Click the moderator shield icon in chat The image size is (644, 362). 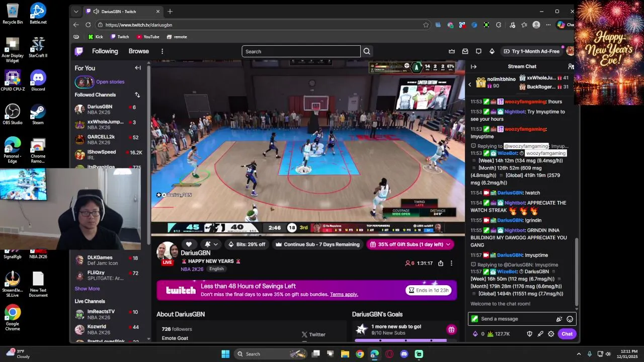click(529, 334)
